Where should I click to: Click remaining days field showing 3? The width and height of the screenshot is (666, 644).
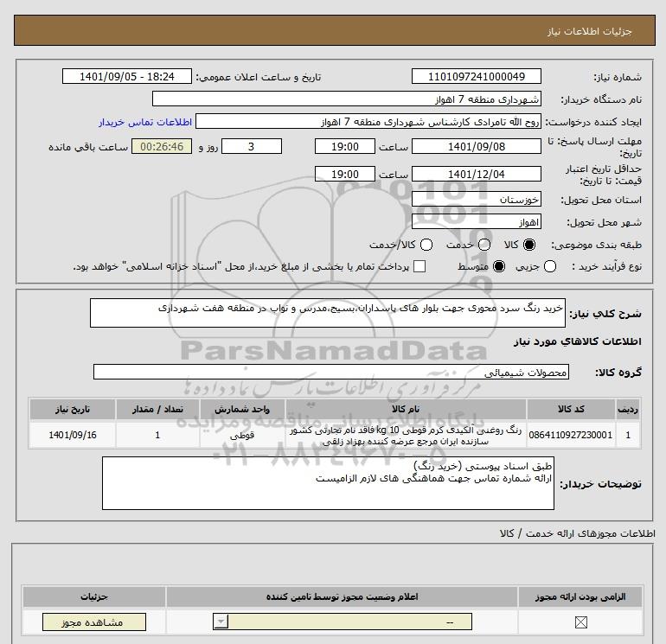coord(252,146)
